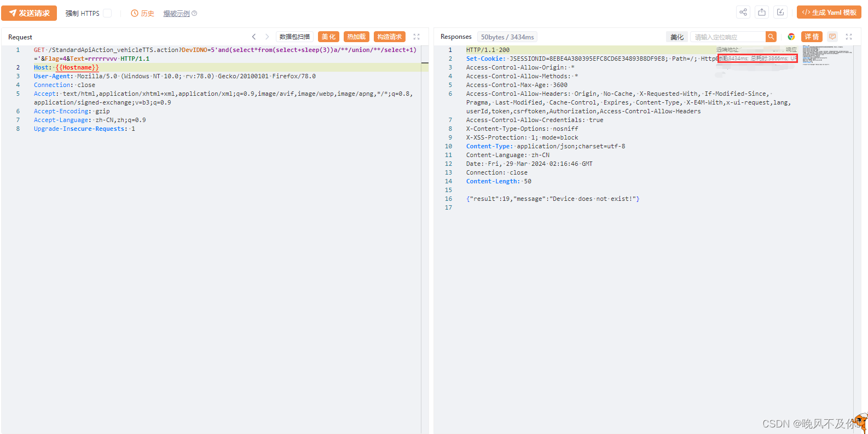Screen dimensions: 868x434
Task: Click Content-Length: 50 response line
Action: [499, 181]
